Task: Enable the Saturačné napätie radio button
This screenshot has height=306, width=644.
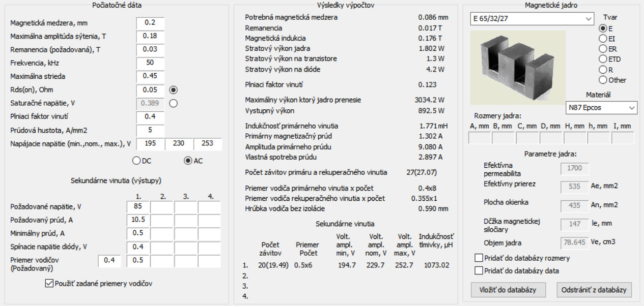Action: [174, 103]
